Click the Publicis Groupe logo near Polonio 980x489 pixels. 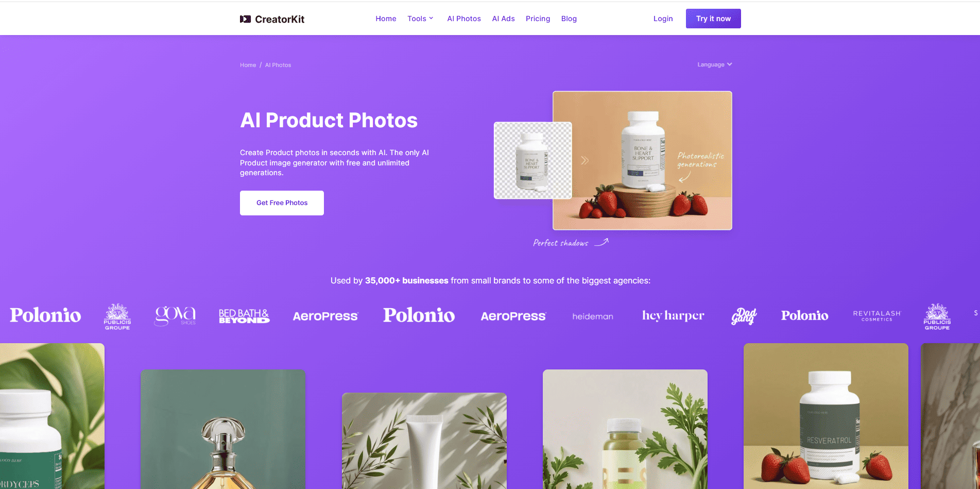pyautogui.click(x=117, y=316)
